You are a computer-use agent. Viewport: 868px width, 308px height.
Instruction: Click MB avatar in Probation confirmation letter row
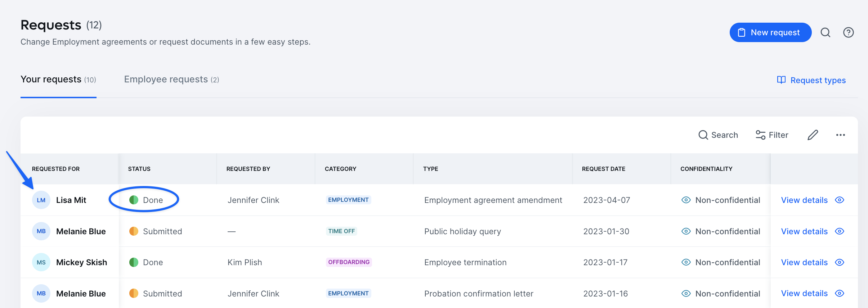point(41,294)
